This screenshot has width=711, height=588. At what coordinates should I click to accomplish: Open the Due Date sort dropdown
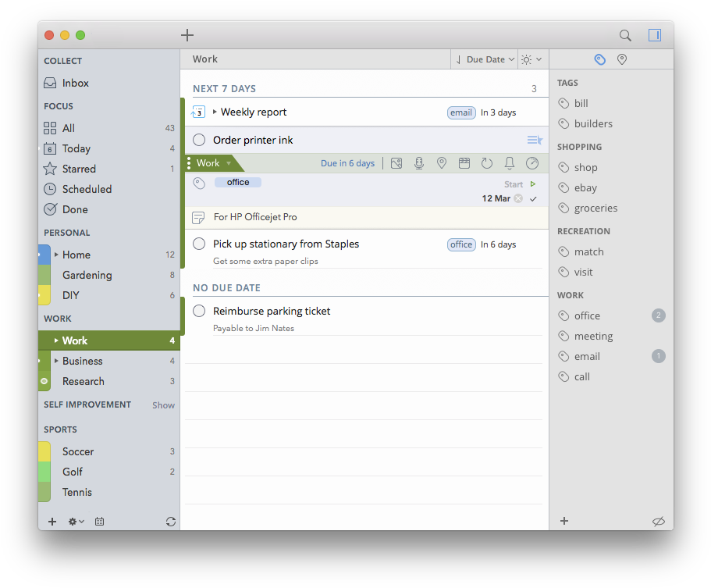pyautogui.click(x=485, y=59)
